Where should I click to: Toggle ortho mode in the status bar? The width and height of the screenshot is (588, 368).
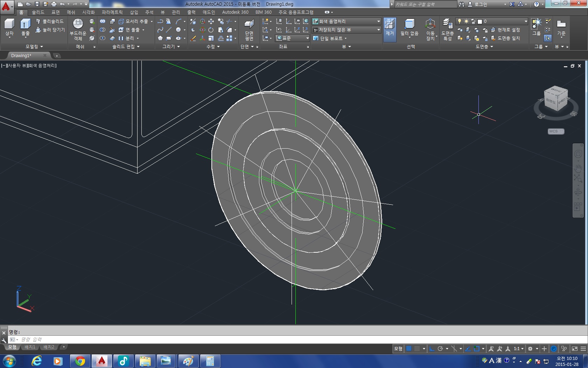pyautogui.click(x=432, y=349)
